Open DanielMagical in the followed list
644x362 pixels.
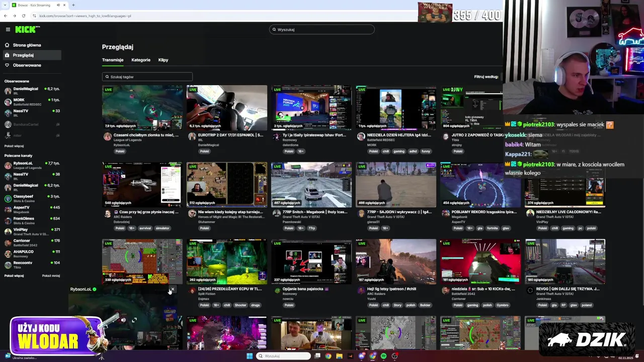(x=32, y=91)
